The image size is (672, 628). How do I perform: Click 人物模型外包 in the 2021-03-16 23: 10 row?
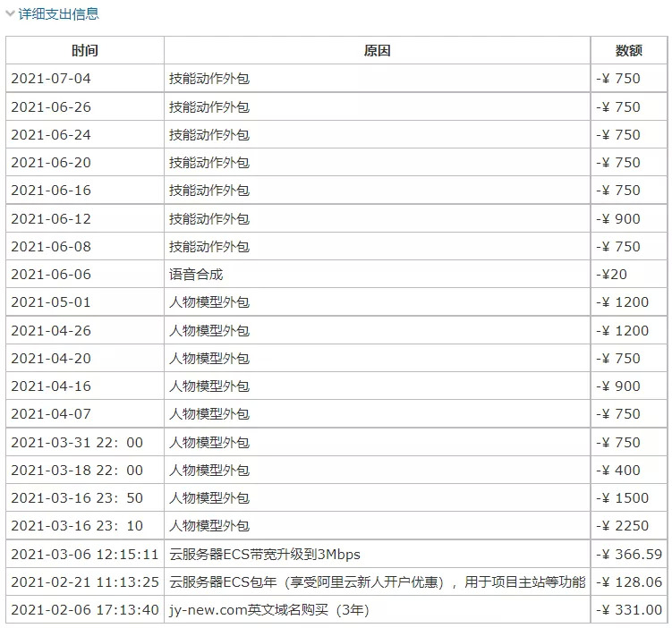209,526
